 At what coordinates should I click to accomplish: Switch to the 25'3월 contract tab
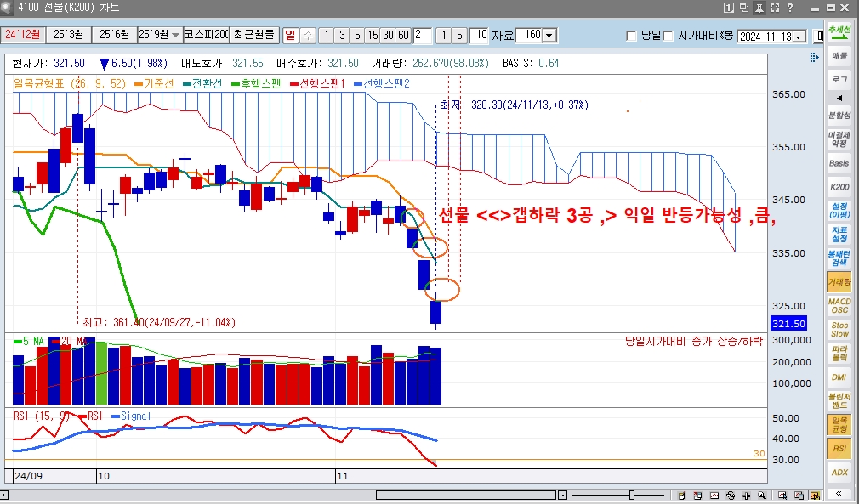[68, 35]
